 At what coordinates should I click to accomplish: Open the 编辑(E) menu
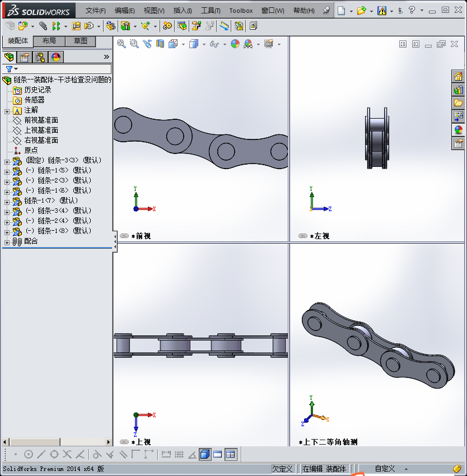(x=124, y=11)
